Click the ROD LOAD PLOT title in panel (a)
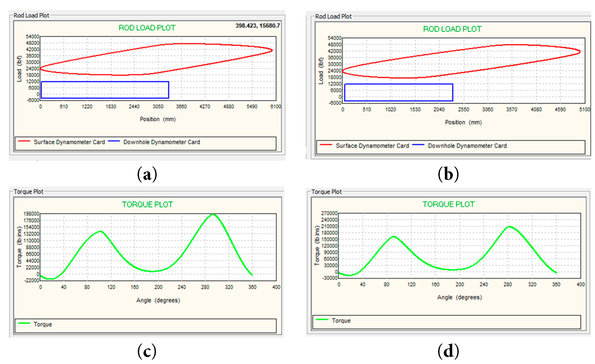595x364 pixels. pos(147,28)
